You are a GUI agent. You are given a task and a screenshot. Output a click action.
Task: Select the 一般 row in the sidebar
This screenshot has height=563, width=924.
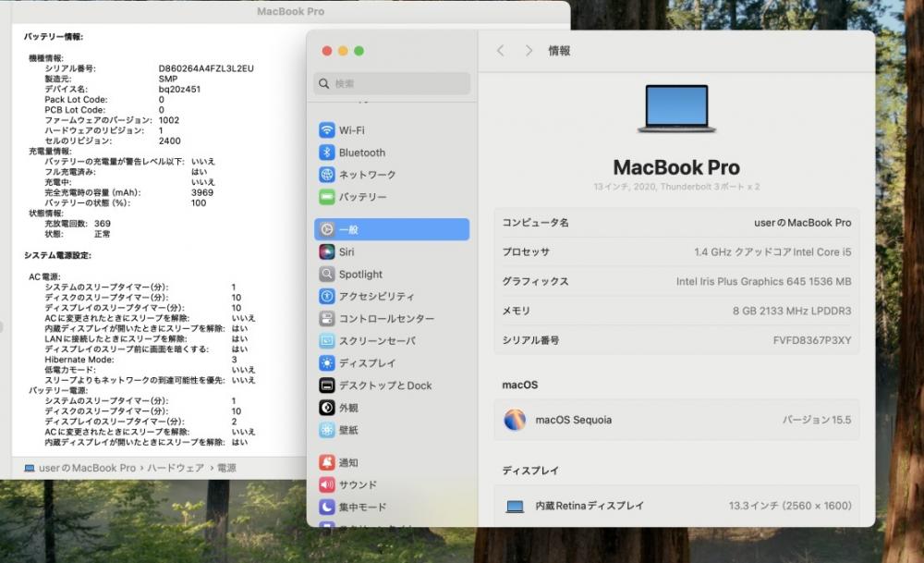(x=392, y=229)
